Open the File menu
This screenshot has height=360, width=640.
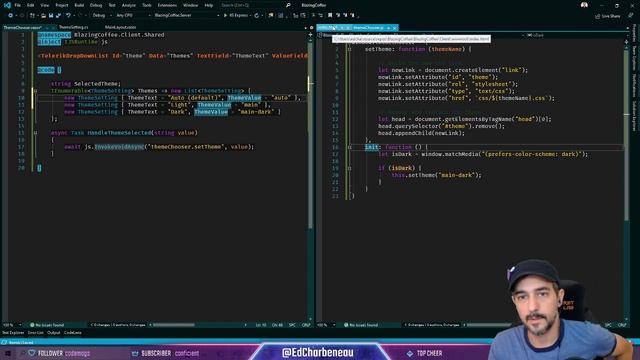[x=17, y=5]
